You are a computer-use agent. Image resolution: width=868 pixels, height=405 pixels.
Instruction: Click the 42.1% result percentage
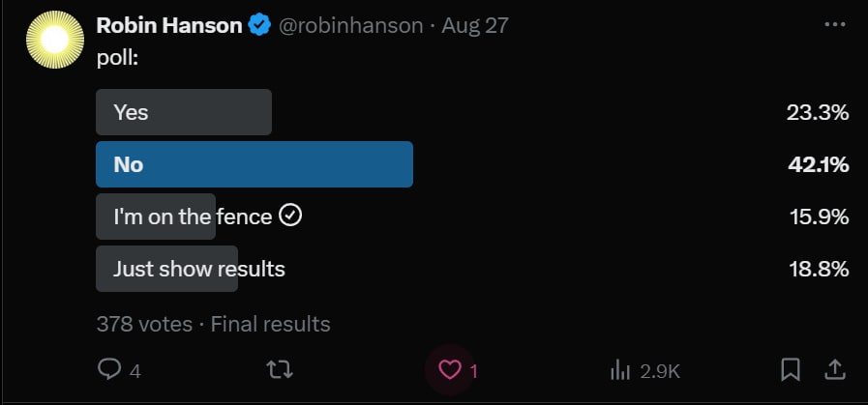click(818, 164)
